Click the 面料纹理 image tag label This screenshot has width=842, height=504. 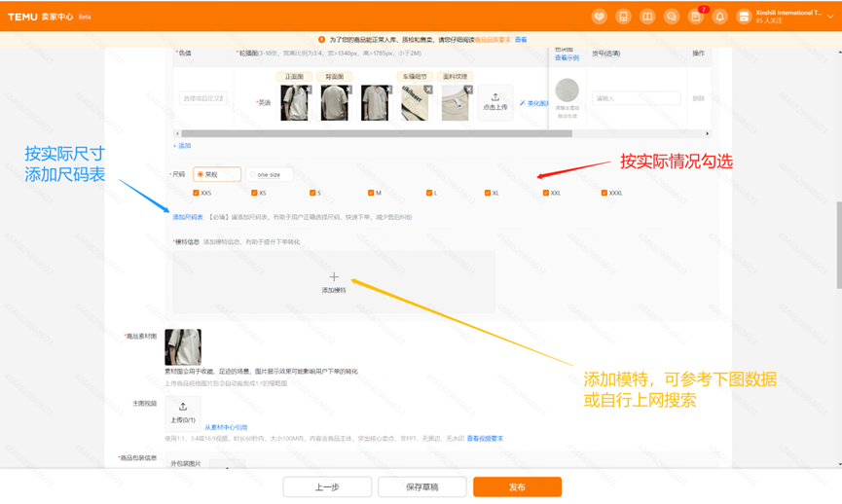455,77
